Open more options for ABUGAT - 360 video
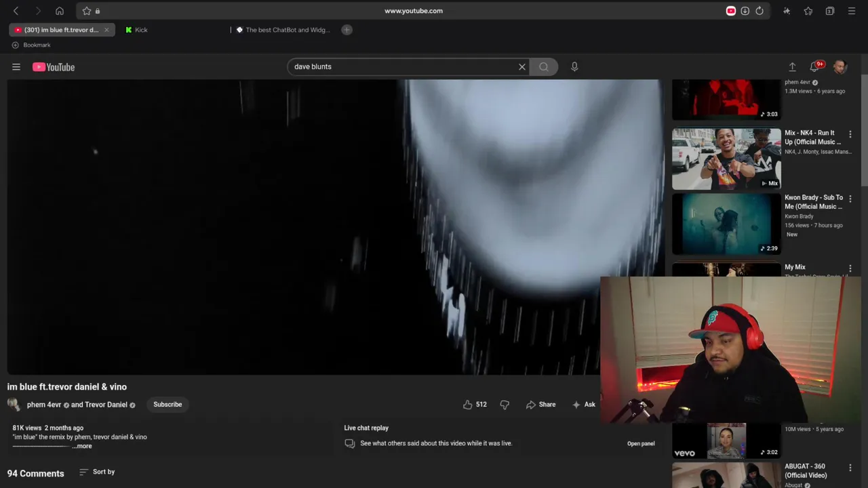Viewport: 868px width, 488px height. pyautogui.click(x=850, y=468)
